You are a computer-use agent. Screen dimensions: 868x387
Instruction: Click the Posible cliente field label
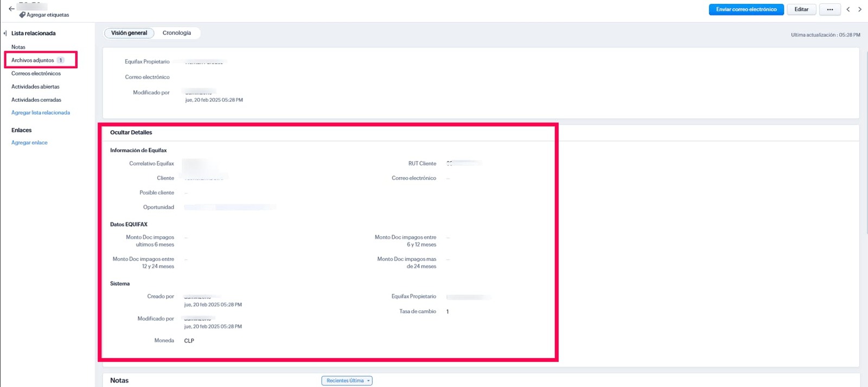pyautogui.click(x=157, y=192)
